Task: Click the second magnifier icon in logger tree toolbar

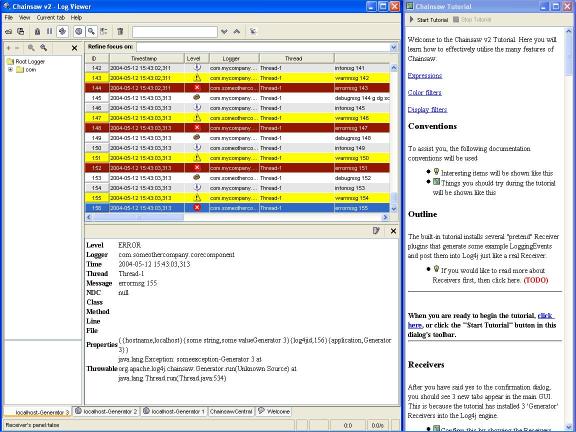Action: click(44, 48)
